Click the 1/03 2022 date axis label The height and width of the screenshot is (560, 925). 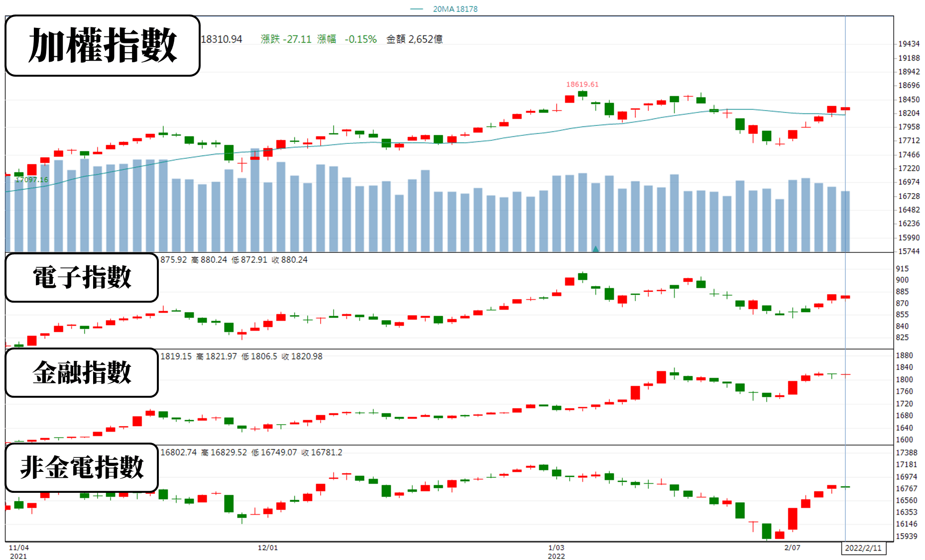click(x=557, y=552)
